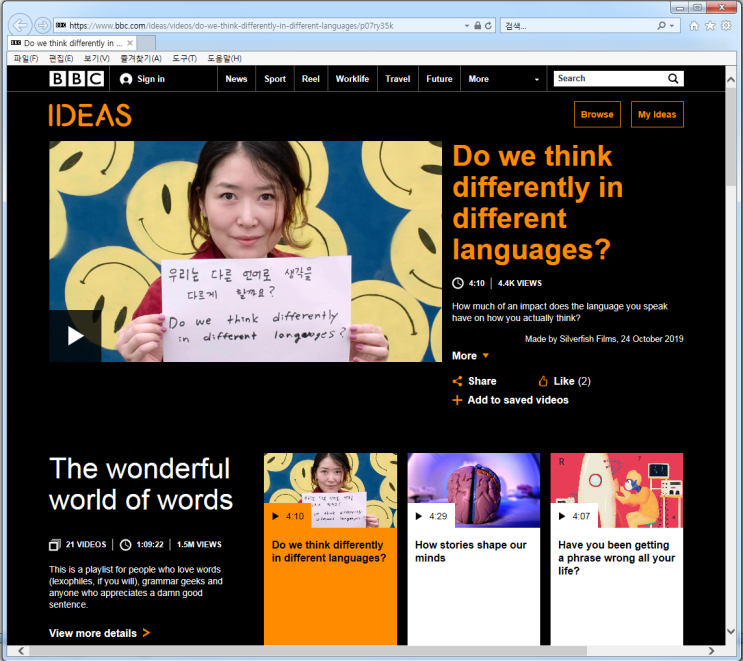Open the Future nav link

tap(439, 79)
